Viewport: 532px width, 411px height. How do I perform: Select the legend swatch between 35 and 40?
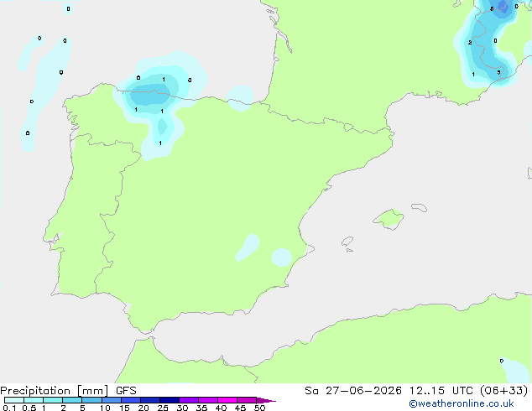point(208,400)
